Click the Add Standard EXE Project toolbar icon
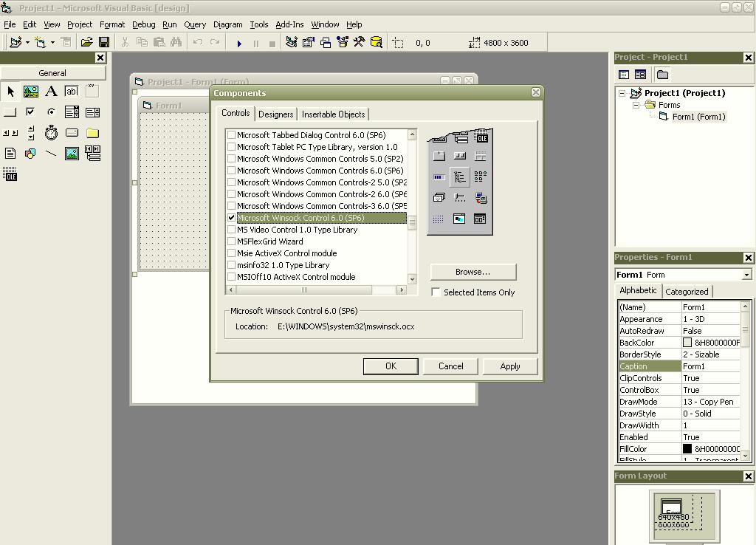Image resolution: width=756 pixels, height=545 pixels. (x=16, y=42)
